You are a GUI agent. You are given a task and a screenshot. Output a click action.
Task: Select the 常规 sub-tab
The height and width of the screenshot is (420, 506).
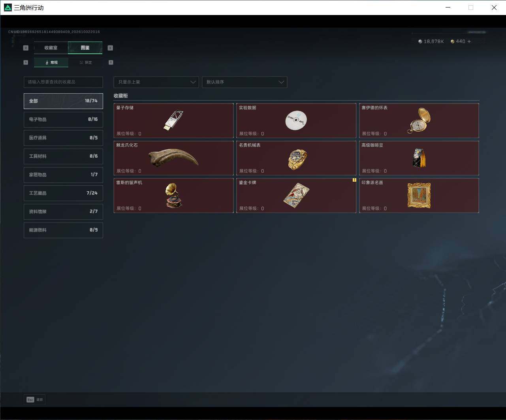[51, 62]
